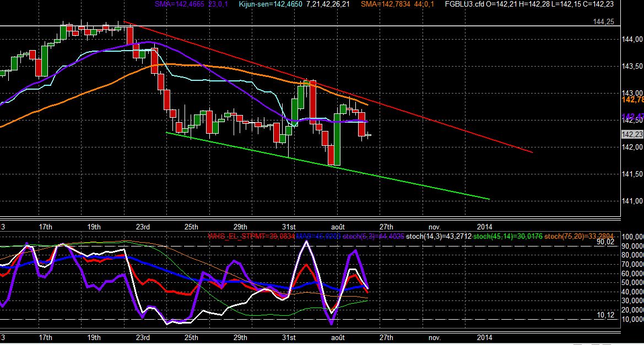The width and height of the screenshot is (644, 345).
Task: Click the orange 142,78 SMA price tag
Action: [x=632, y=100]
